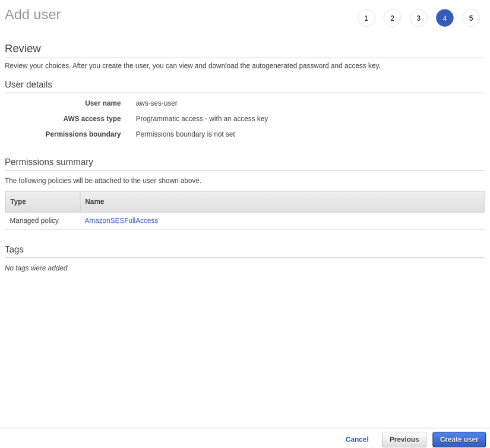The height and width of the screenshot is (448, 490).
Task: Click the Programmatic access type text
Action: tap(201, 118)
